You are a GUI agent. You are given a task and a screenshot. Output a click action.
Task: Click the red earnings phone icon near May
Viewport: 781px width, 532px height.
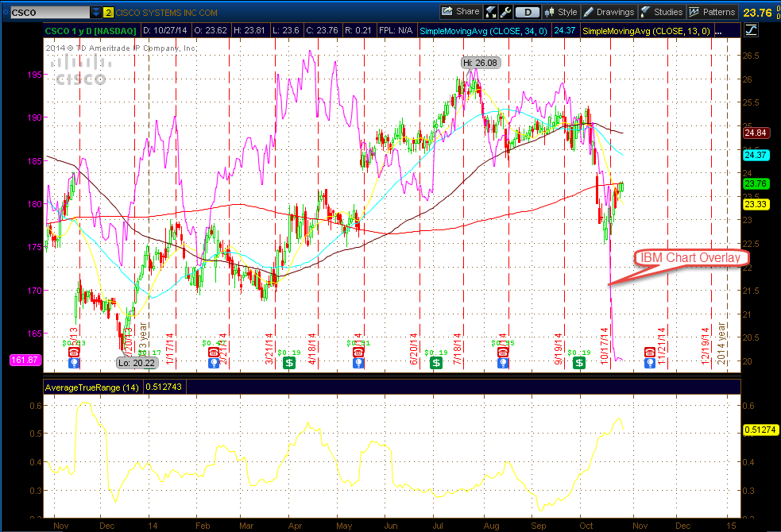pyautogui.click(x=358, y=353)
